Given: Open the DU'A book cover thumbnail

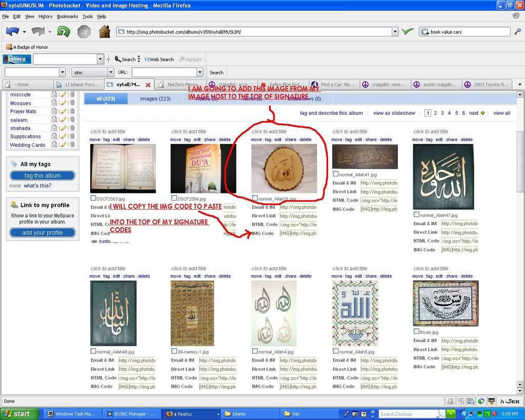Looking at the screenshot, I should (203, 169).
